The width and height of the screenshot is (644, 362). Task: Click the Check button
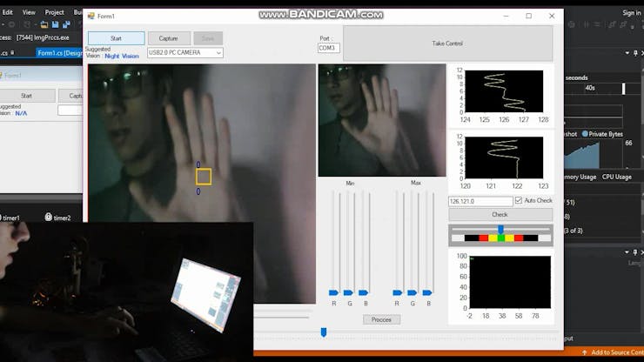click(x=500, y=214)
